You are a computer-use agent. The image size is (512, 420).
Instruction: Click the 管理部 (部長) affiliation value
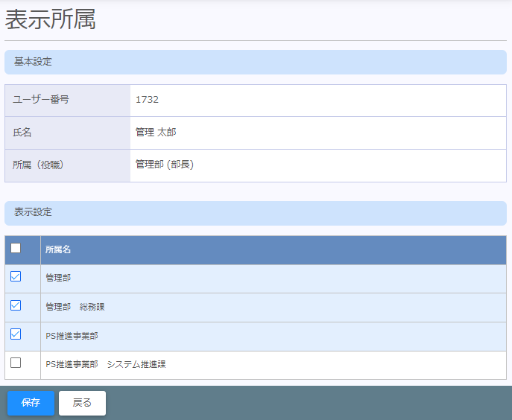coord(165,165)
